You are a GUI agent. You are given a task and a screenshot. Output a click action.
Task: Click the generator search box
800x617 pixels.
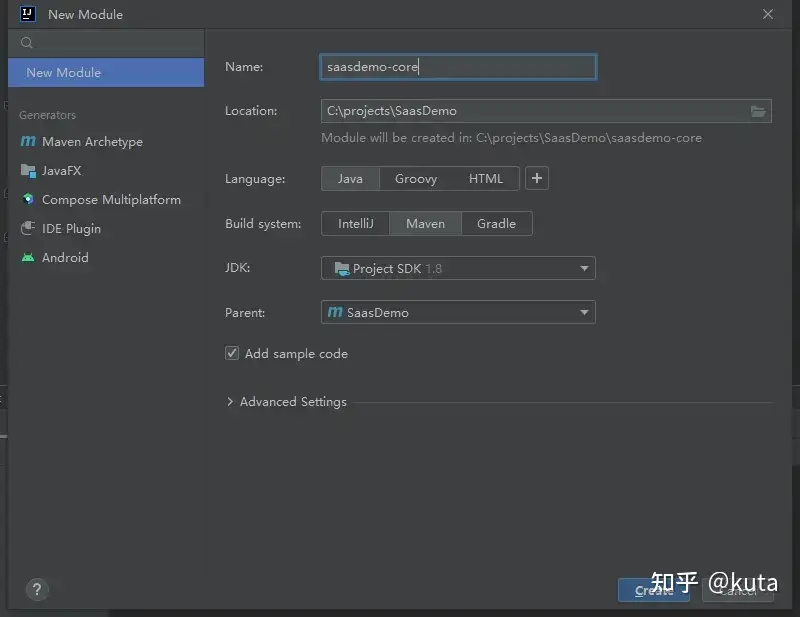(x=110, y=43)
